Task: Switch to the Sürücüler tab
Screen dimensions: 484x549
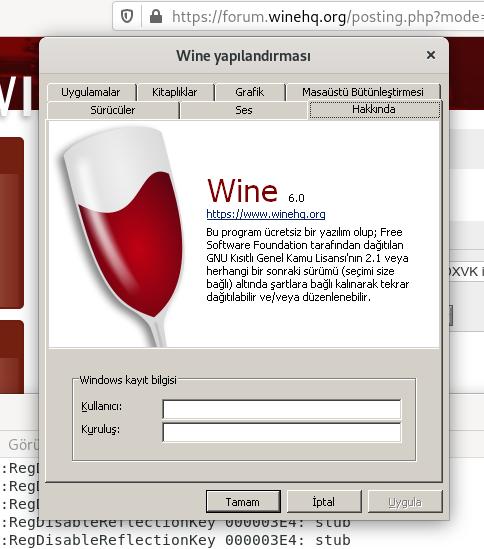Action: pyautogui.click(x=113, y=110)
